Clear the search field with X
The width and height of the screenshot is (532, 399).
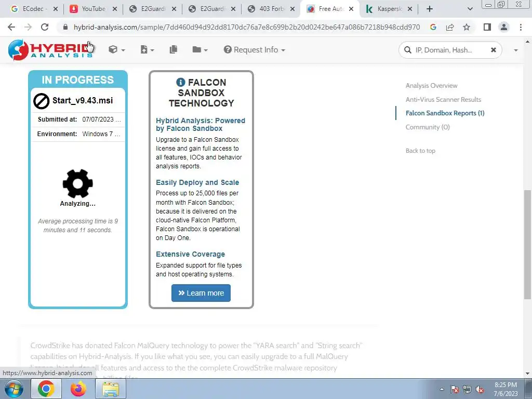494,50
